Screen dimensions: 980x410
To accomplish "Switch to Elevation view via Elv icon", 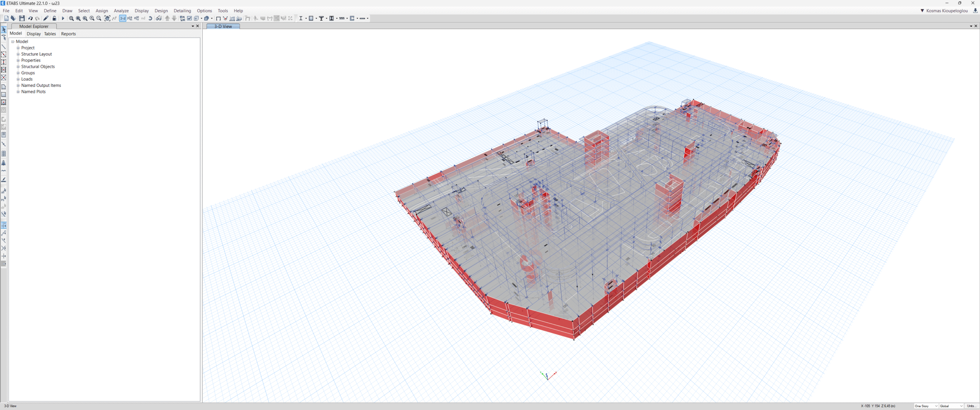I will point(137,18).
